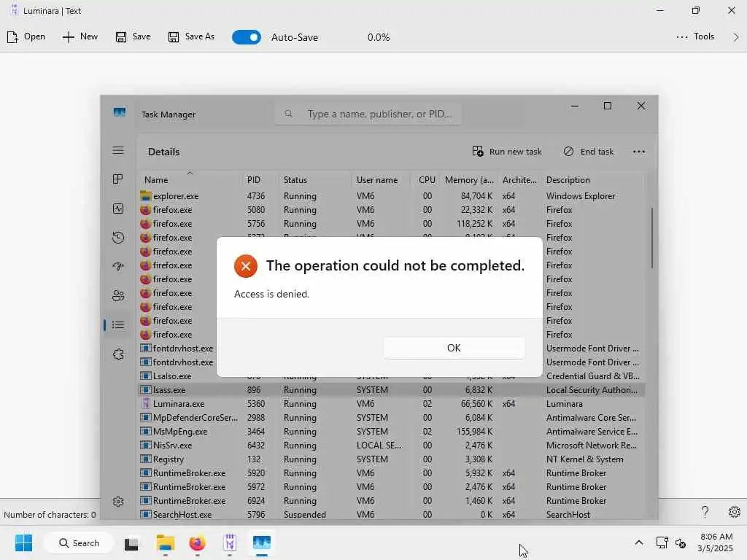Sort by the CPU column header

coord(427,180)
